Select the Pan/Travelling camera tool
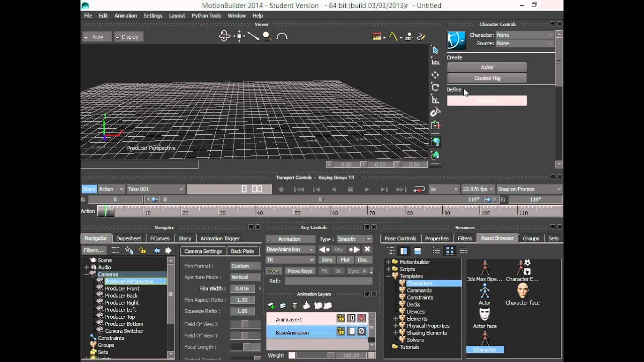This screenshot has width=644, height=362. click(239, 36)
